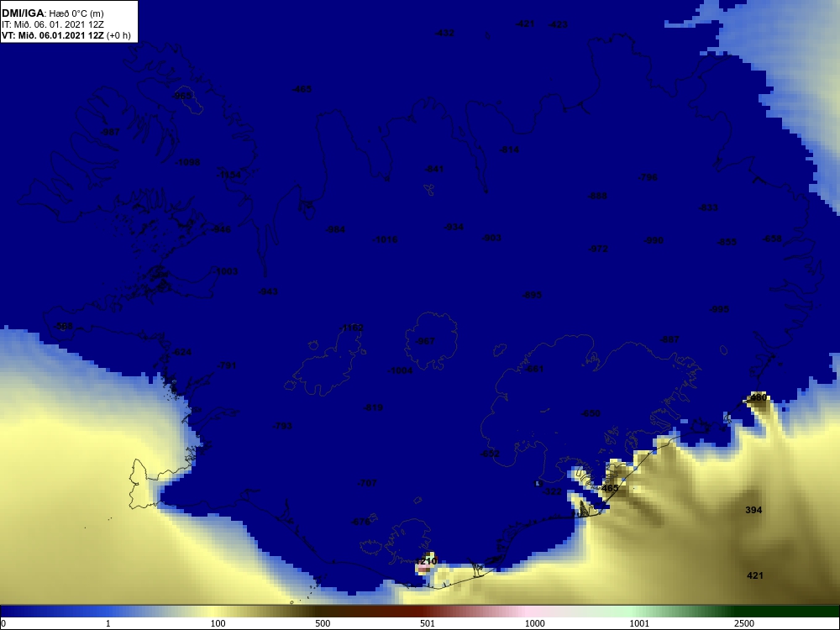840x630 pixels.
Task: Click the legend label 501
Action: (x=427, y=623)
